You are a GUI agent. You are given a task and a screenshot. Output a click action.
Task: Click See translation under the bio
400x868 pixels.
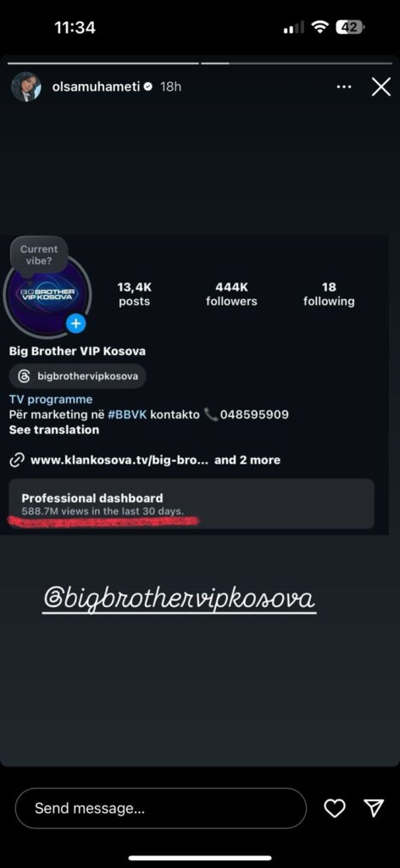[x=54, y=430]
